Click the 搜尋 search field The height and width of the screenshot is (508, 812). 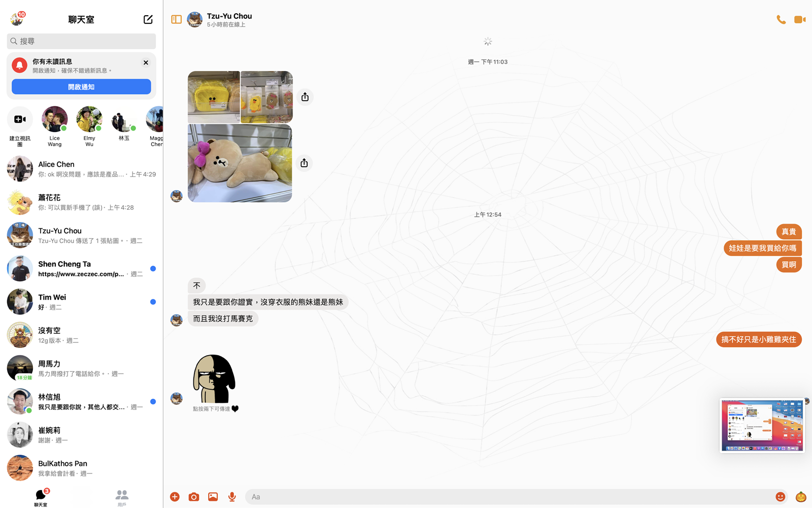81,41
